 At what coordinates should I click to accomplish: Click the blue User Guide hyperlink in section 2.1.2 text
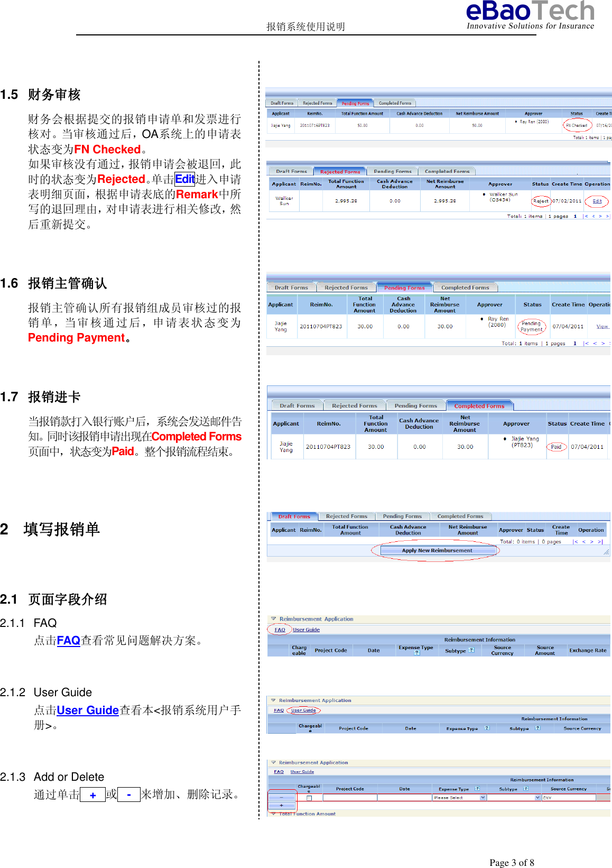87,710
